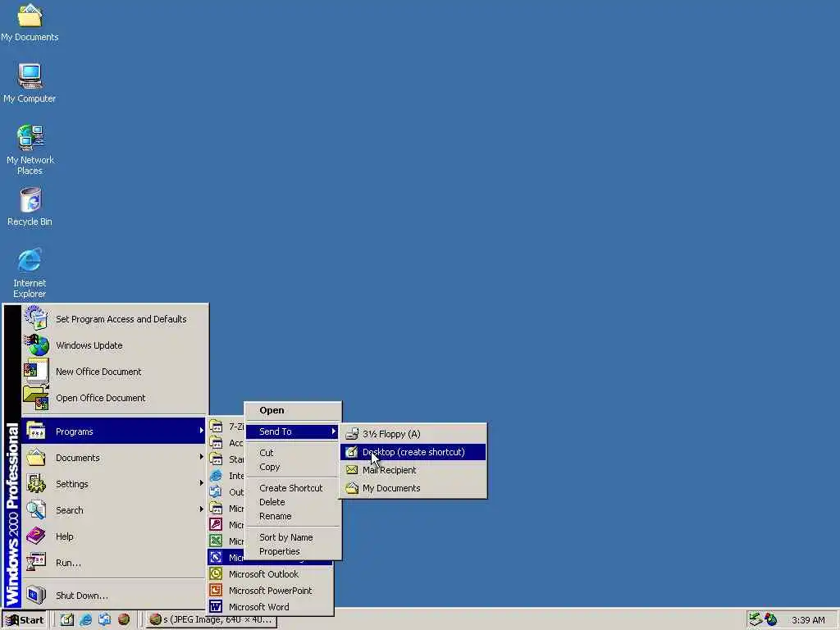
Task: Choose Create Shortcut in context menu
Action: (x=293, y=488)
